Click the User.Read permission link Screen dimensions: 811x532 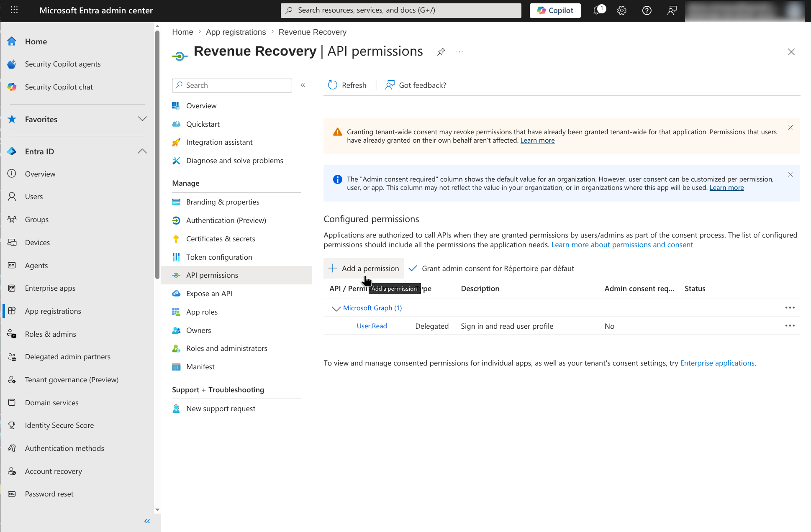click(372, 326)
